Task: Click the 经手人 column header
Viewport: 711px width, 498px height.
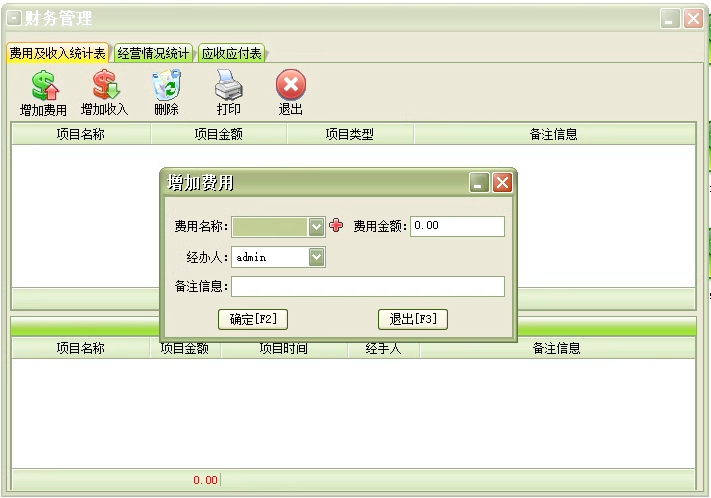Action: click(384, 348)
